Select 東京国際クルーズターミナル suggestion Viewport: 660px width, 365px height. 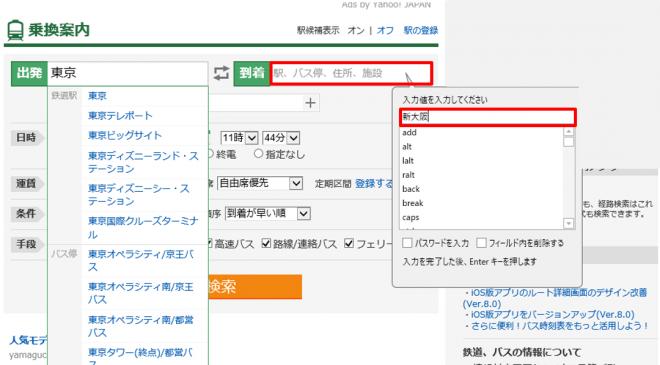click(143, 227)
